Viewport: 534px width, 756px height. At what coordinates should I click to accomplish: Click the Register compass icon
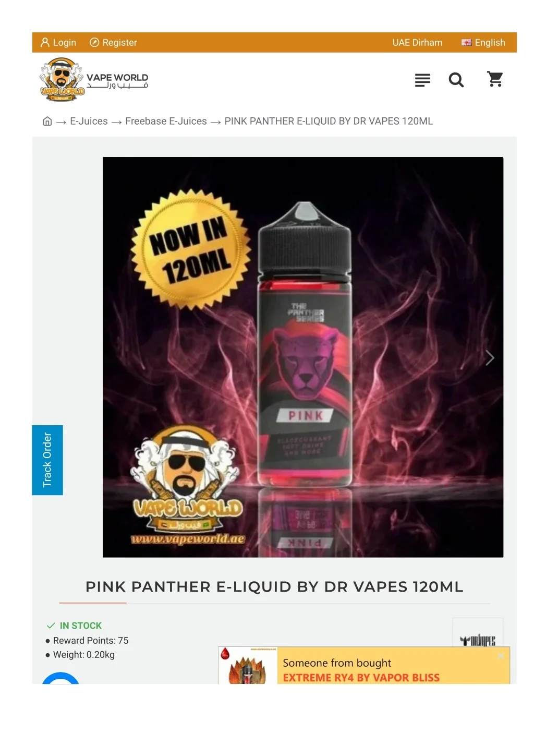[x=94, y=42]
